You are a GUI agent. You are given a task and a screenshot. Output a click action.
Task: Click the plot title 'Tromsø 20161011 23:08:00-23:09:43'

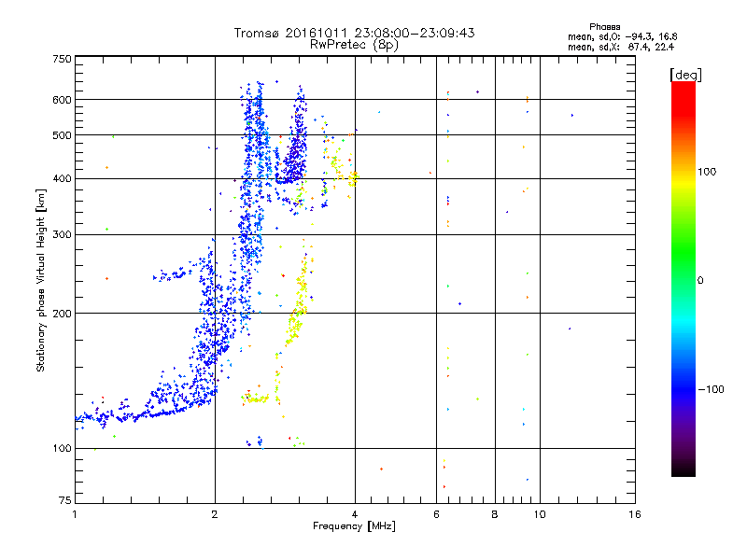click(x=355, y=33)
